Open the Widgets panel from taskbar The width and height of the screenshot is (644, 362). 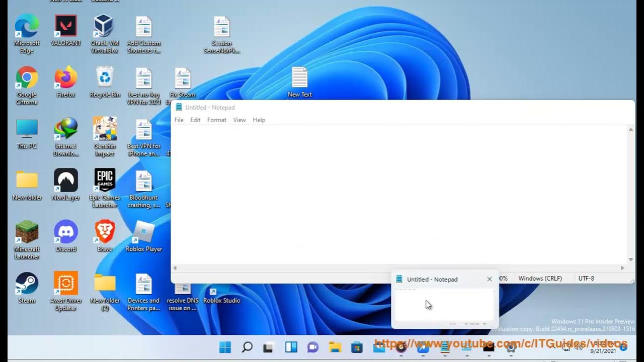291,347
